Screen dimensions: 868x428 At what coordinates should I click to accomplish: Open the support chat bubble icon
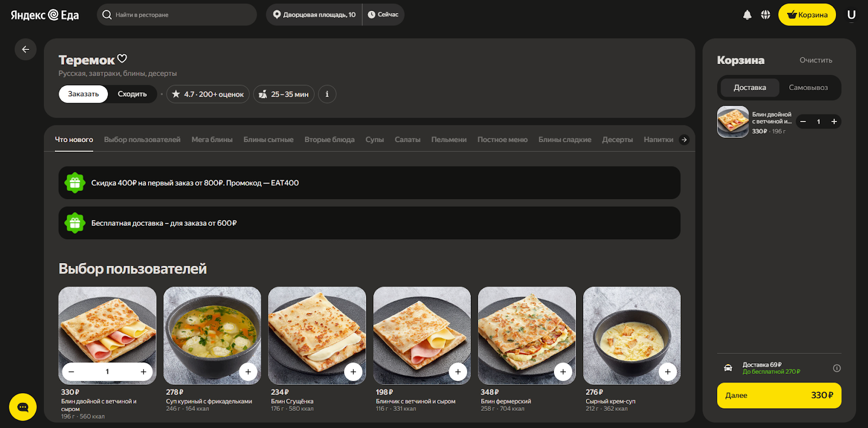(23, 407)
